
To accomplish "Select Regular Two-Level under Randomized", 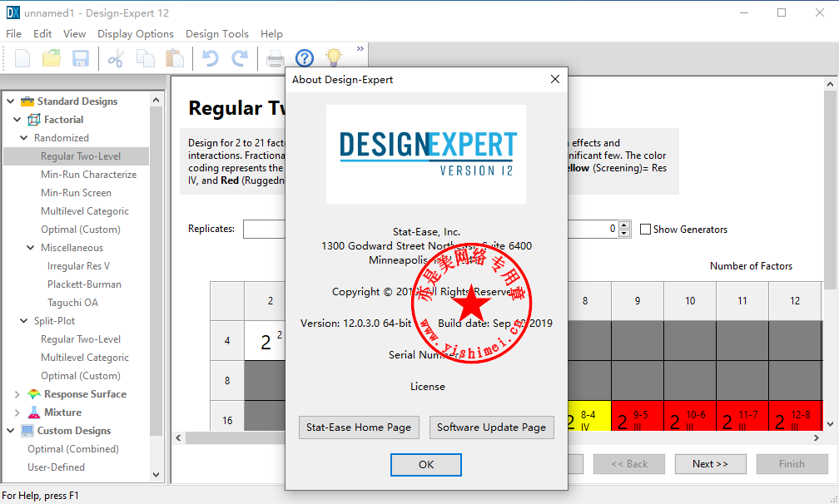I will (x=81, y=156).
